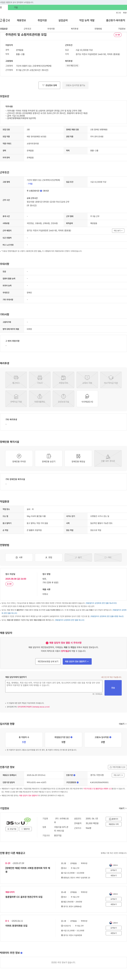Open the company 홈페이지 button
Viewport: 127px width, 980px height.
click(x=114, y=819)
